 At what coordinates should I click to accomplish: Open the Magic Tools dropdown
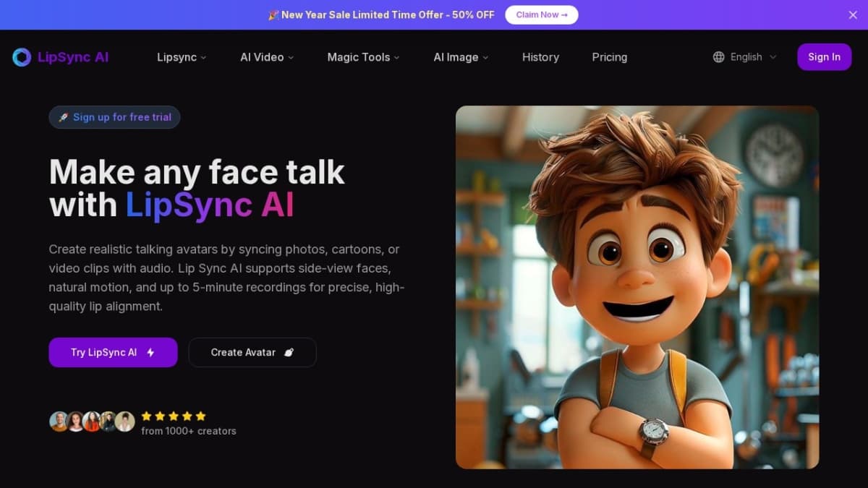click(x=362, y=57)
